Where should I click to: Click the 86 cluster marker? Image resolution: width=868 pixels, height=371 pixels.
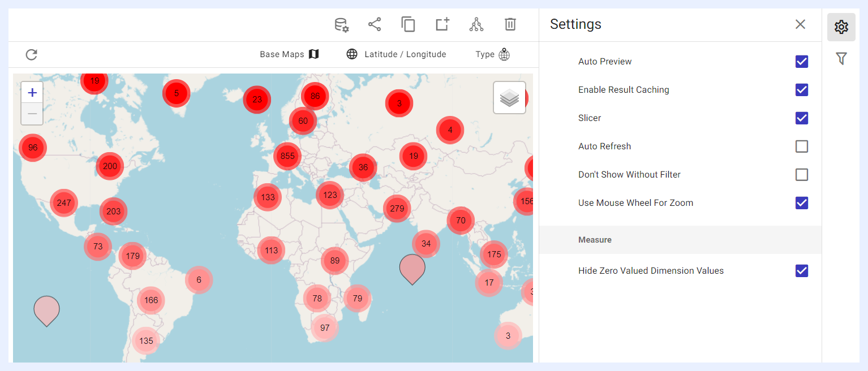(315, 96)
